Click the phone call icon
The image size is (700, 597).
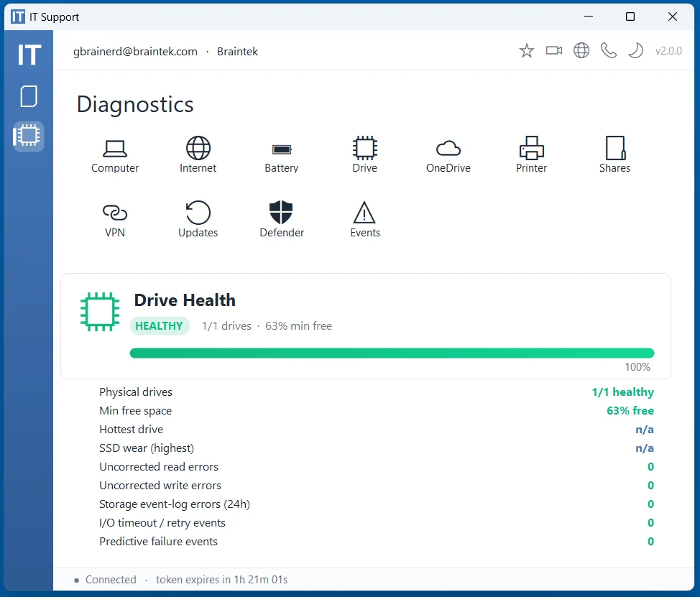pyautogui.click(x=609, y=51)
